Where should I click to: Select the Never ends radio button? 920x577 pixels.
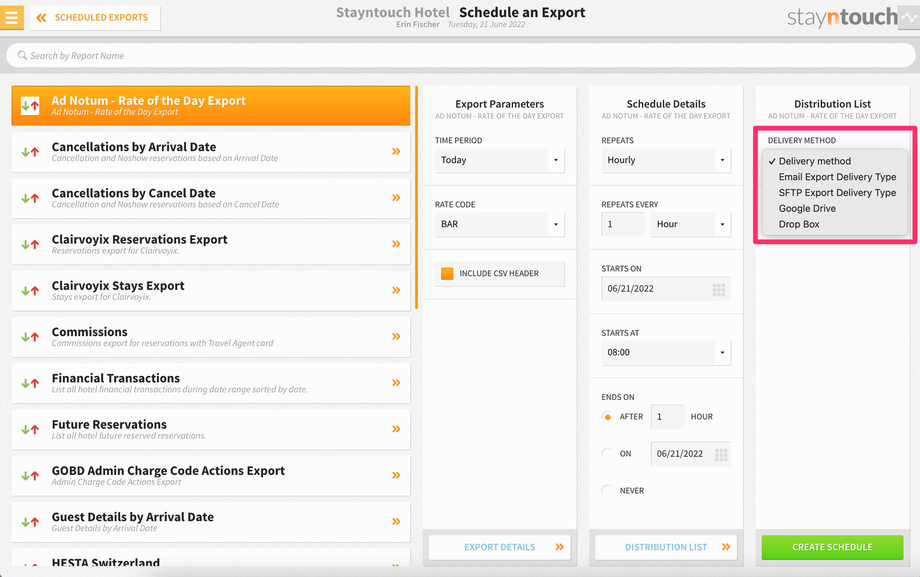(x=607, y=491)
